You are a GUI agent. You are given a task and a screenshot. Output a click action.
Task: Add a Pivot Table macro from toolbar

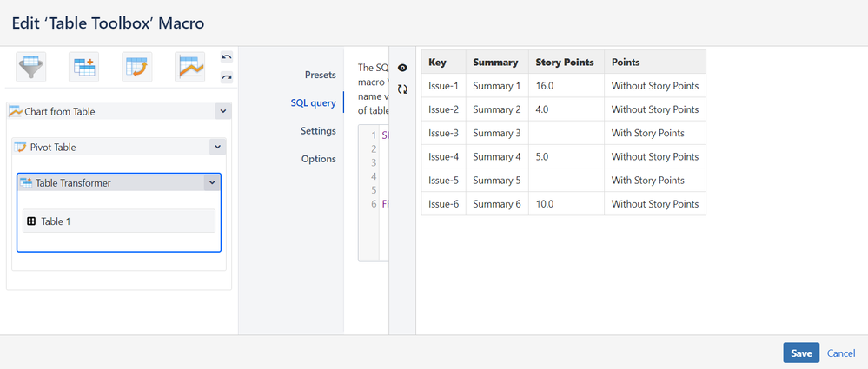(x=137, y=66)
